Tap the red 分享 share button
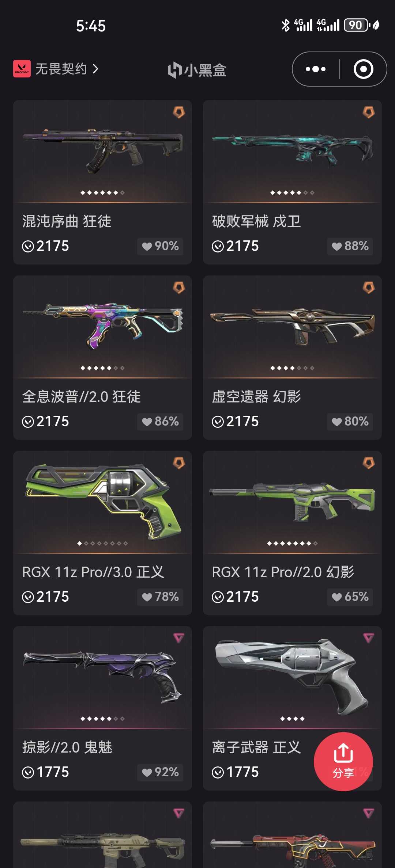 click(x=343, y=762)
